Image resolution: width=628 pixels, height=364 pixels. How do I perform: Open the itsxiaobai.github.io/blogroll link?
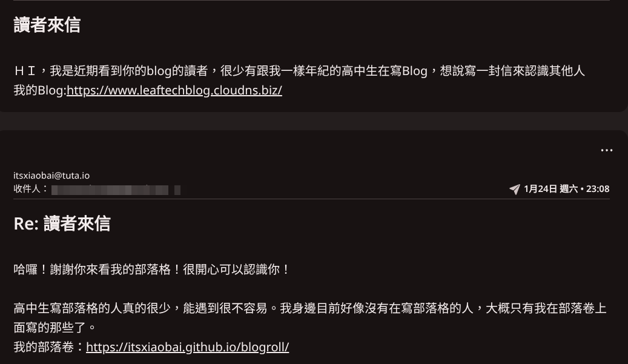coord(188,347)
